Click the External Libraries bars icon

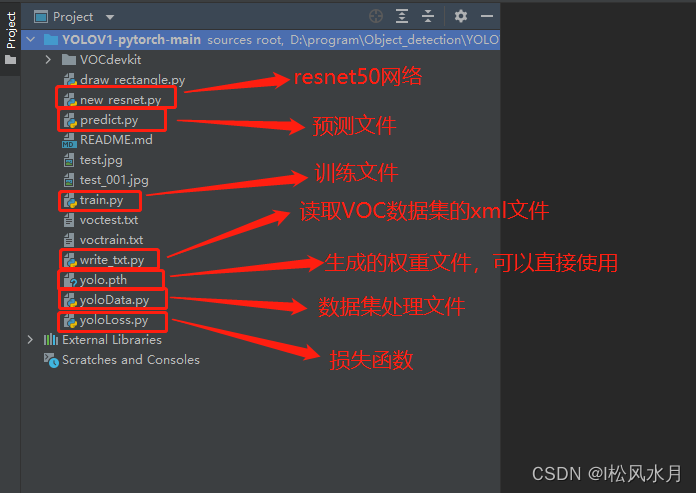[x=51, y=340]
